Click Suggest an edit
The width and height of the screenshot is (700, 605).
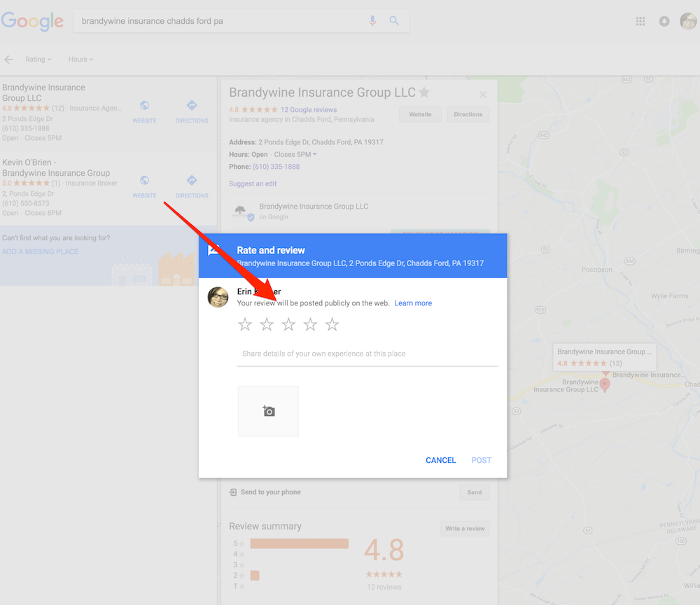253,183
